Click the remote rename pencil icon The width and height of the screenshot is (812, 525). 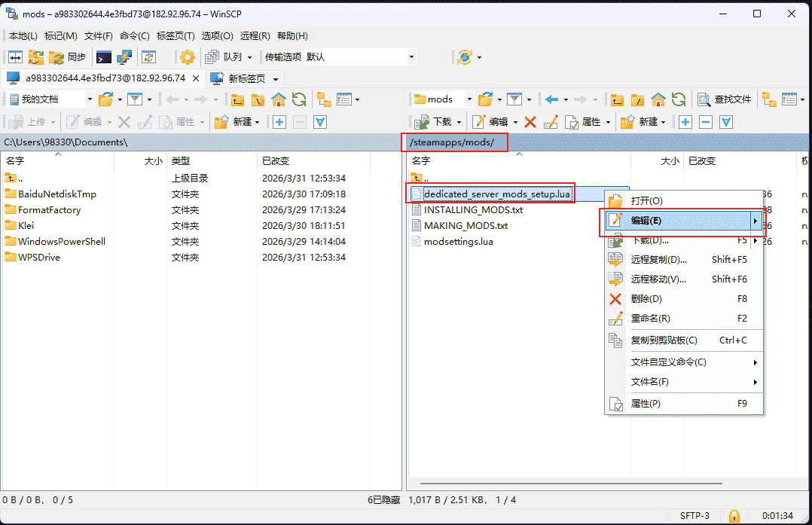(551, 122)
